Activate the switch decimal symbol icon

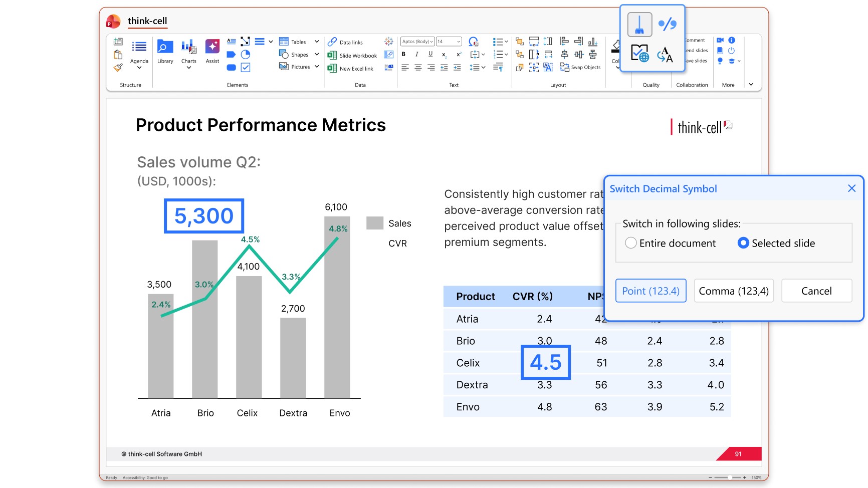coord(667,24)
